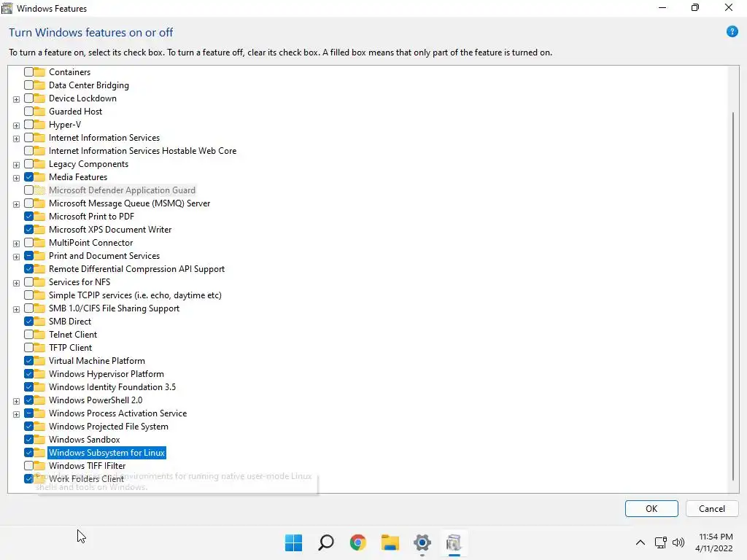Check the Data Center Bridging box
Viewport: 747px width, 560px height.
point(28,85)
